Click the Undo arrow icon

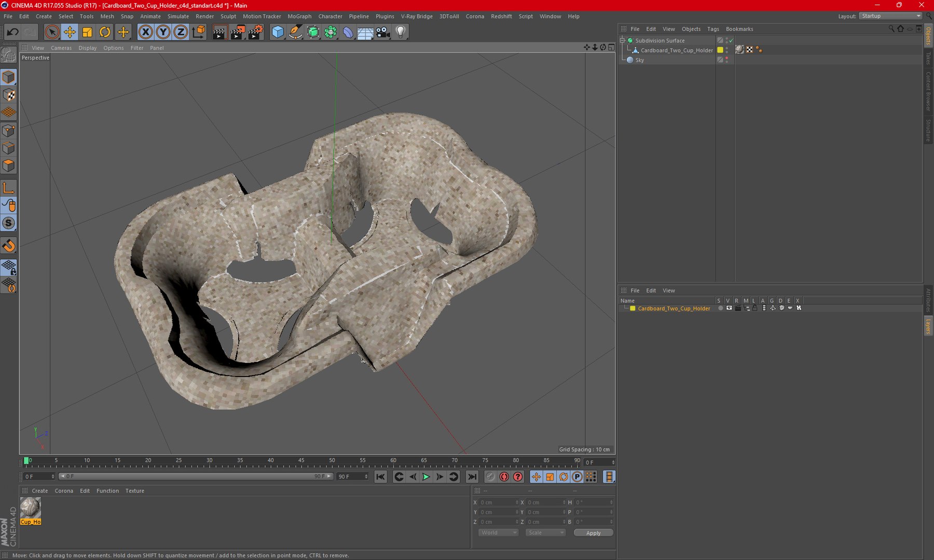point(12,32)
